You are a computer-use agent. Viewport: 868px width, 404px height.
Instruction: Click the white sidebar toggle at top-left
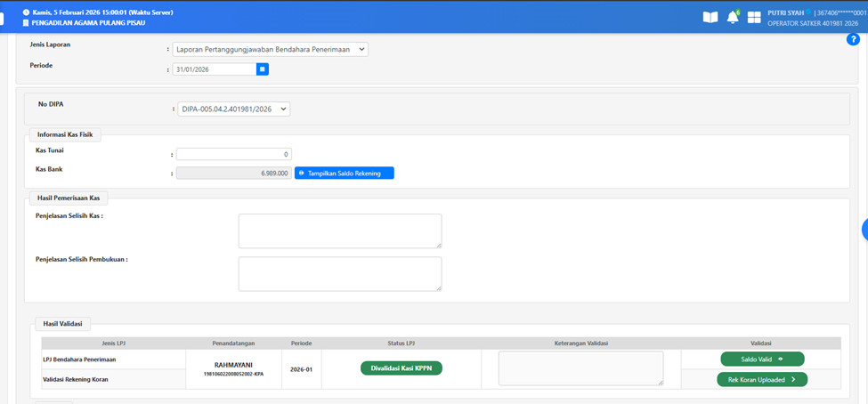[x=3, y=17]
